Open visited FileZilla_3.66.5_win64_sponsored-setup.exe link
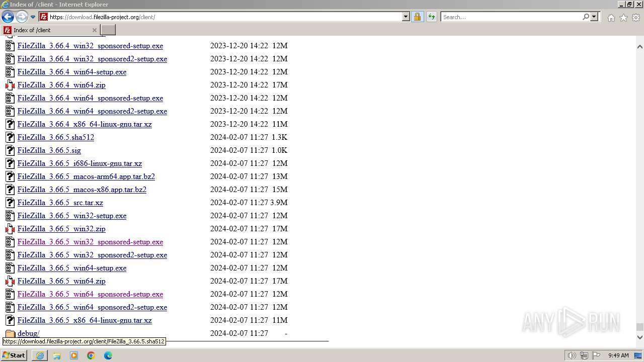Image resolution: width=644 pixels, height=362 pixels. point(90,294)
